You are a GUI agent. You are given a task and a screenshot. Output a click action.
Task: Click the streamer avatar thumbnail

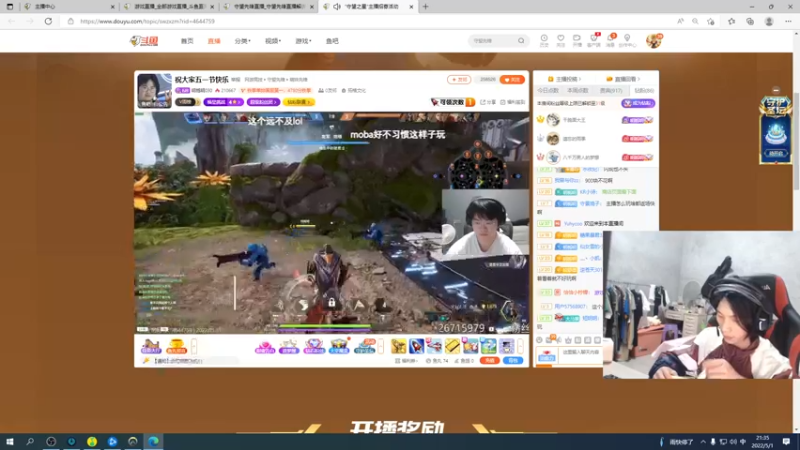(x=154, y=91)
